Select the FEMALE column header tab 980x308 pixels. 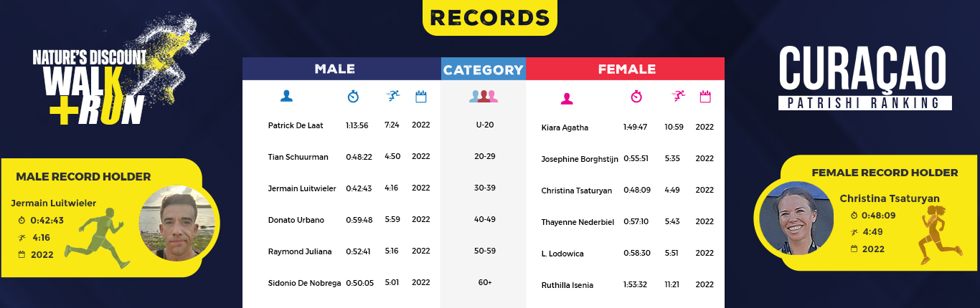click(x=626, y=69)
